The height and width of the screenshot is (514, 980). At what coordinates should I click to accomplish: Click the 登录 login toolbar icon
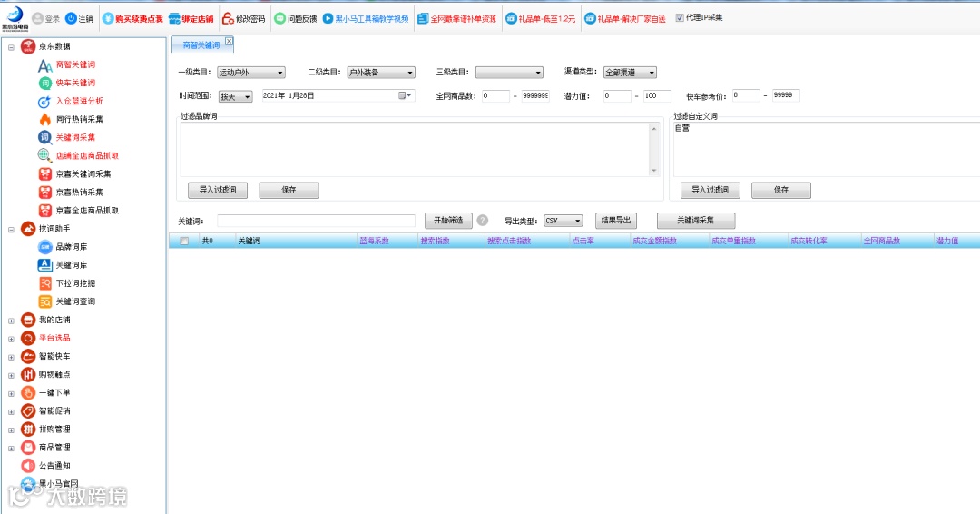[38, 19]
